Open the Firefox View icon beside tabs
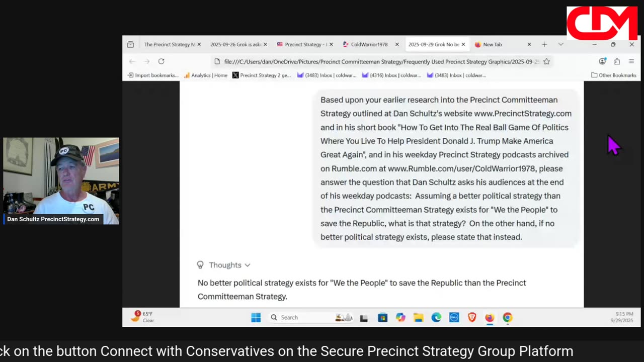Screen dimensions: 644x362 [x=130, y=44]
